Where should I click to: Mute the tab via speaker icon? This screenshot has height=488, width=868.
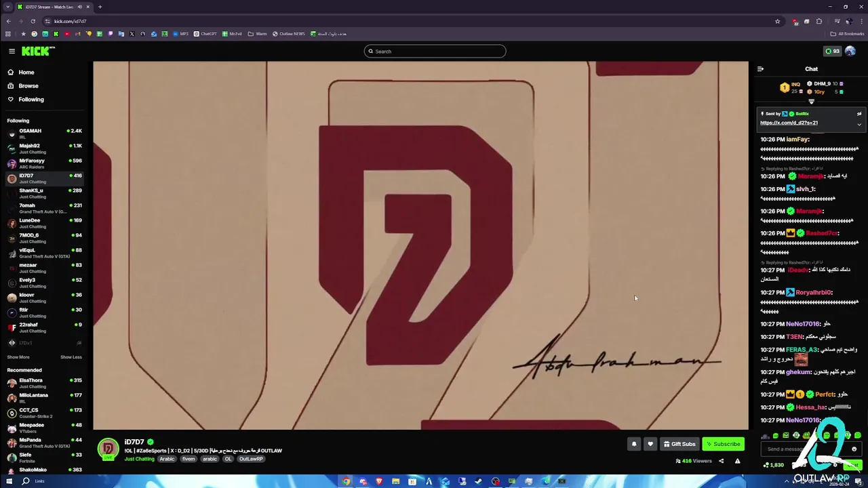(80, 7)
